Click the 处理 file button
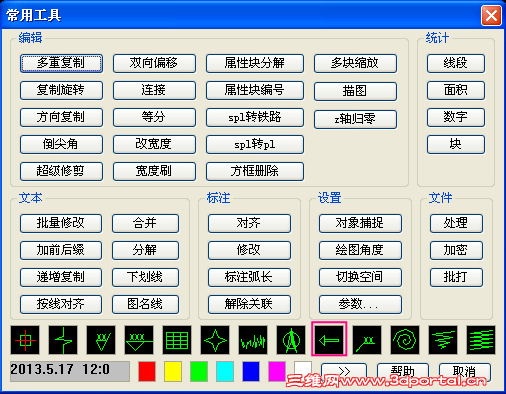The image size is (506, 394). (456, 223)
